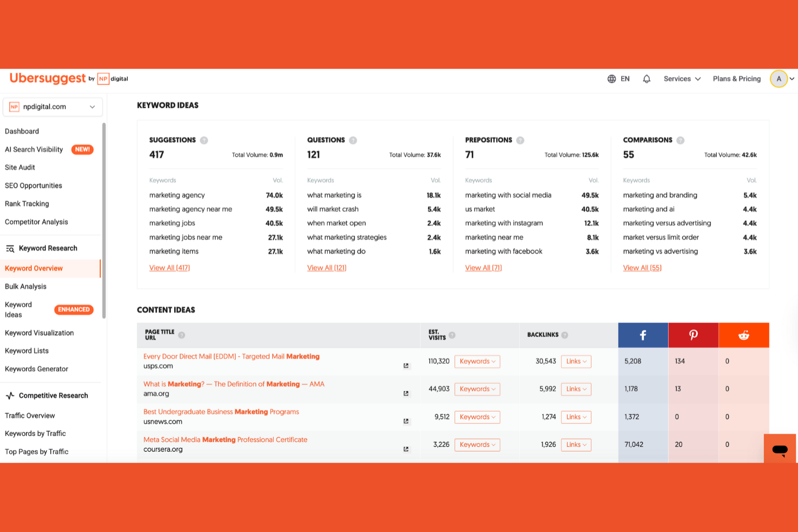The height and width of the screenshot is (532, 798).
Task: View all 417 keyword suggestions
Action: [169, 267]
